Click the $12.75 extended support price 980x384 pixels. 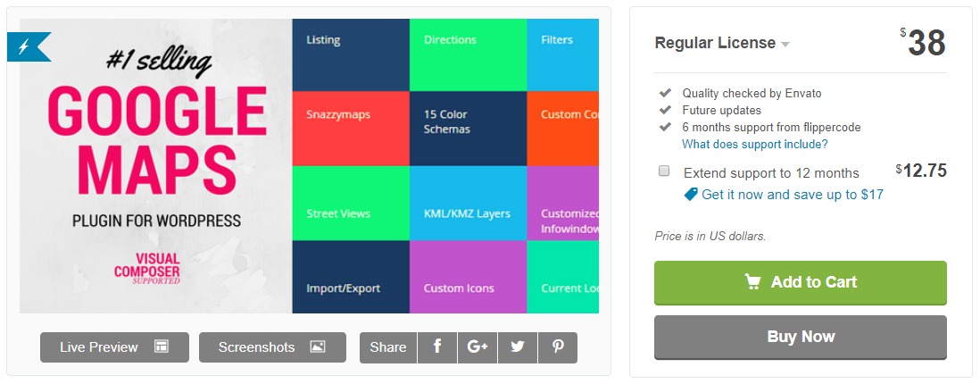[921, 171]
